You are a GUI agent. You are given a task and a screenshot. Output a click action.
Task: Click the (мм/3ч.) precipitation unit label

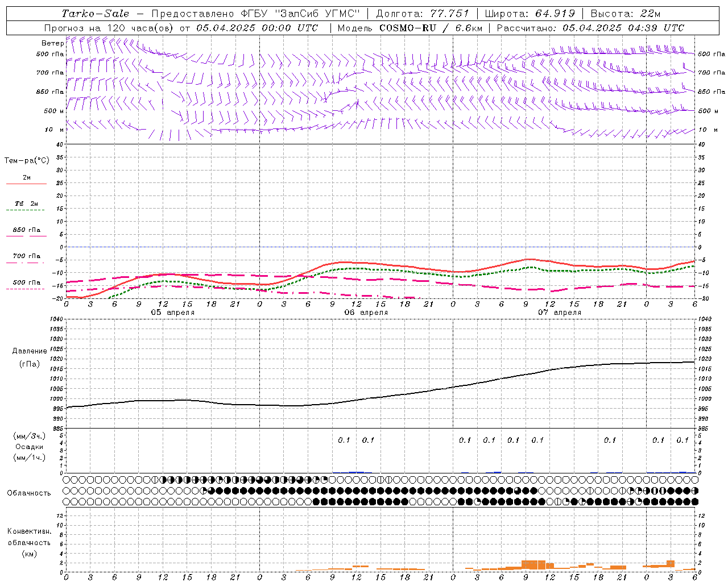(30, 436)
